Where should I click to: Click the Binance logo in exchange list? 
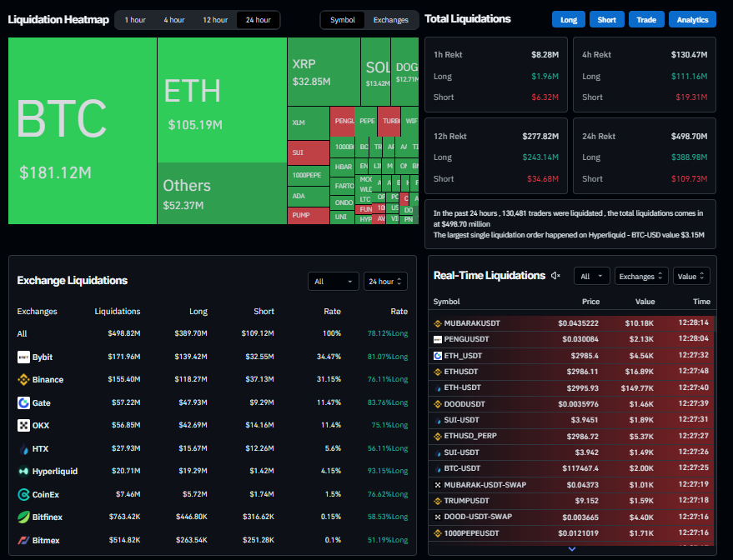23,379
